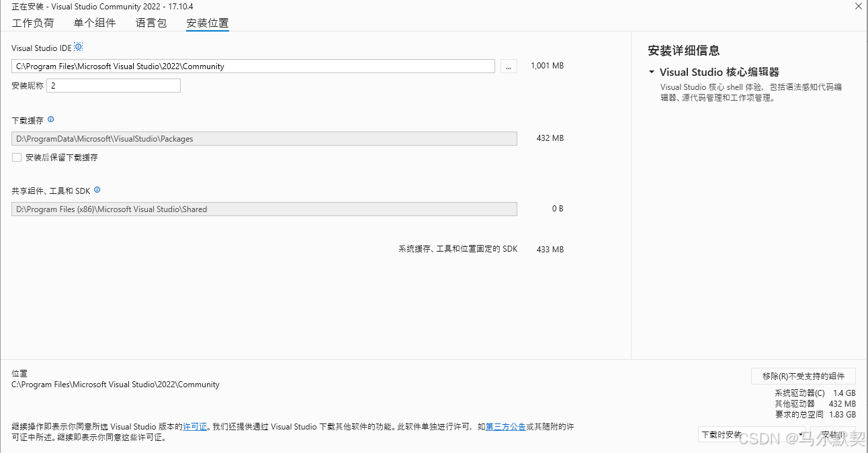Click the 安装 button at bottom right
Viewport: 868px width, 453px height.
[x=833, y=435]
